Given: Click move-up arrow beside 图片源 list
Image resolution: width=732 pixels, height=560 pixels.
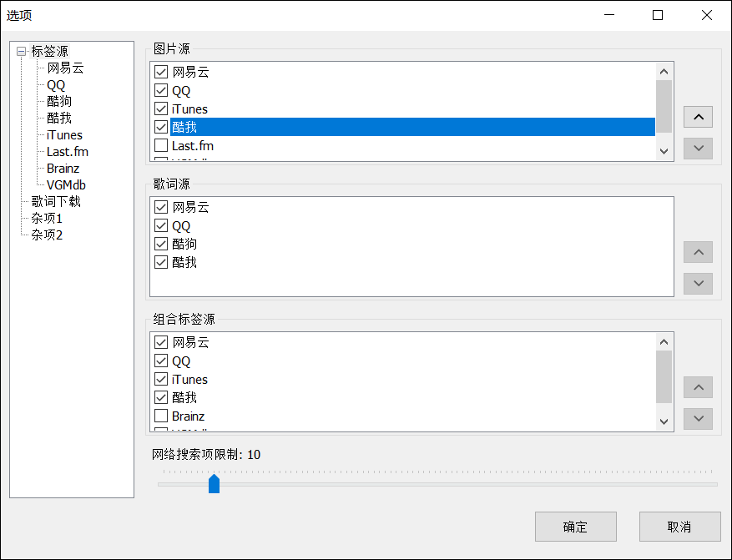Looking at the screenshot, I should point(698,117).
